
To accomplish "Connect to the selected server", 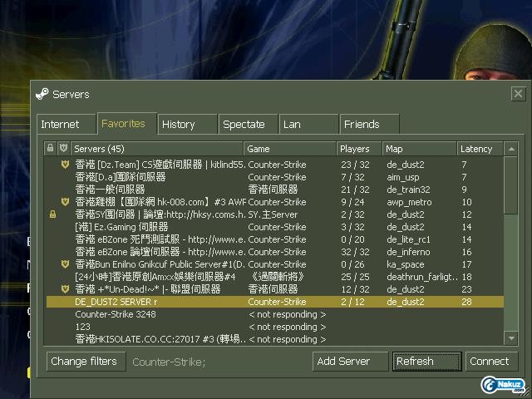I will click(489, 362).
